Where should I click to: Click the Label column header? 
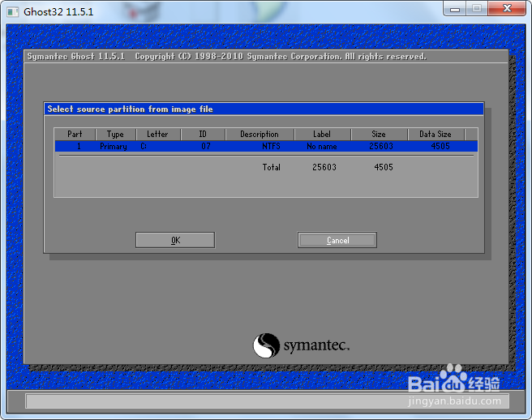pyautogui.click(x=322, y=134)
